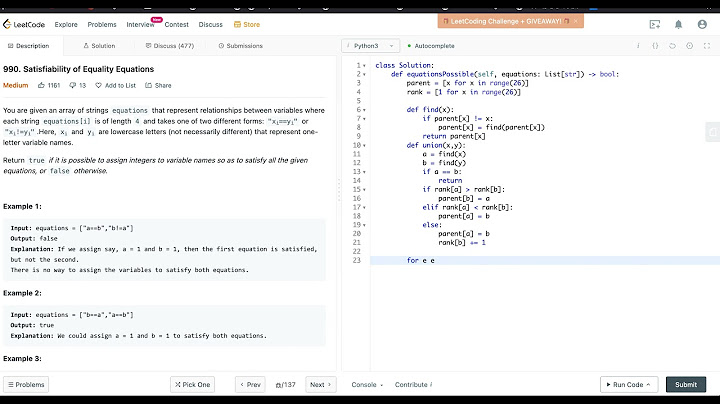Collapse the union function at line 10
The width and height of the screenshot is (720, 404).
[365, 146]
